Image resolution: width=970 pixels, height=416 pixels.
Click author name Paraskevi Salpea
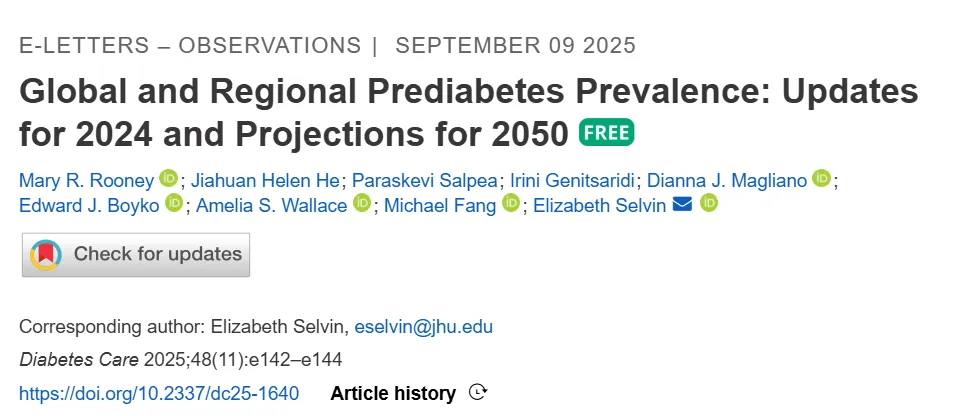coord(425,180)
